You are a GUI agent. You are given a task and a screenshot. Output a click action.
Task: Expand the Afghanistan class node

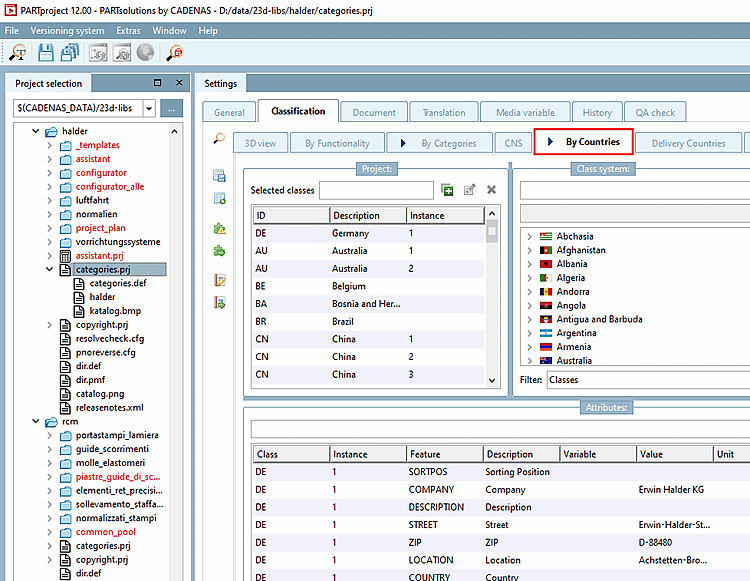pyautogui.click(x=529, y=250)
